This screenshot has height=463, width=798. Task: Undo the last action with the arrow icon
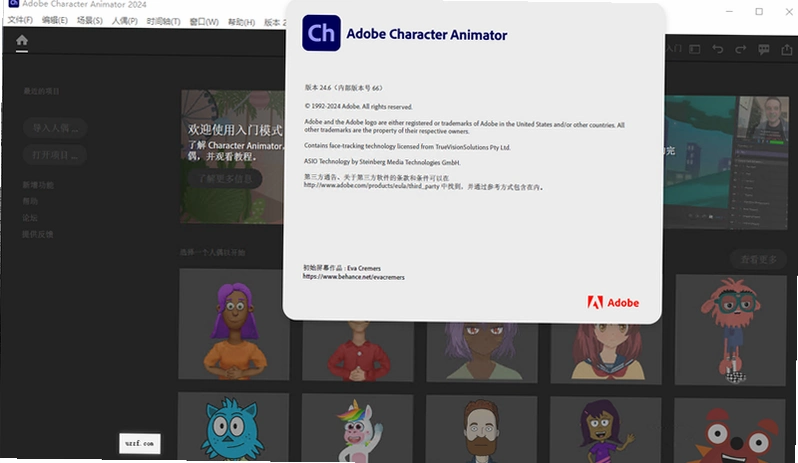[718, 49]
